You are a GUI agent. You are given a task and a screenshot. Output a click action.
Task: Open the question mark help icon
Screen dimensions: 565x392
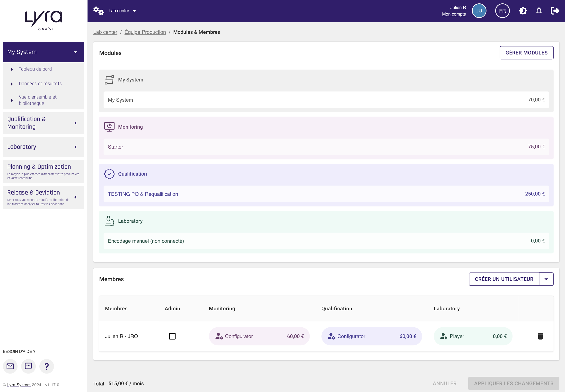(47, 366)
